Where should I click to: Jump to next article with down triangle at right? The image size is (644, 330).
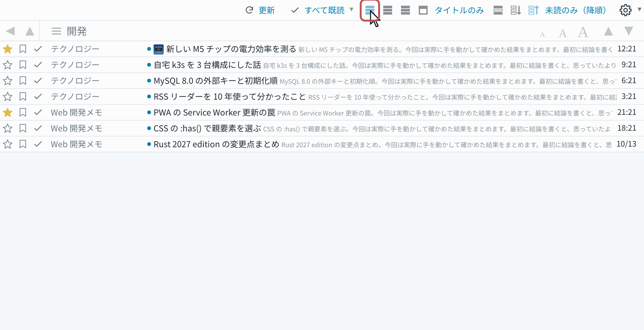(x=629, y=31)
